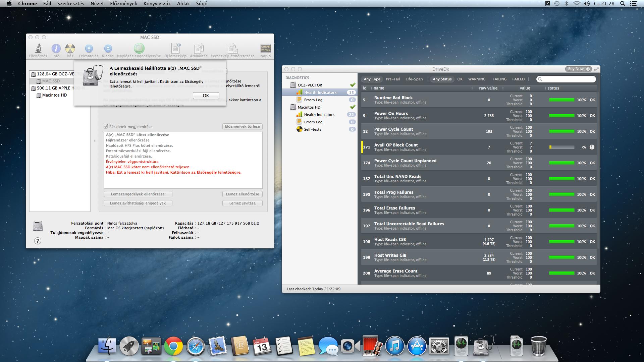Sort DriveDx table by name column
This screenshot has width=644, height=362.
[421, 88]
